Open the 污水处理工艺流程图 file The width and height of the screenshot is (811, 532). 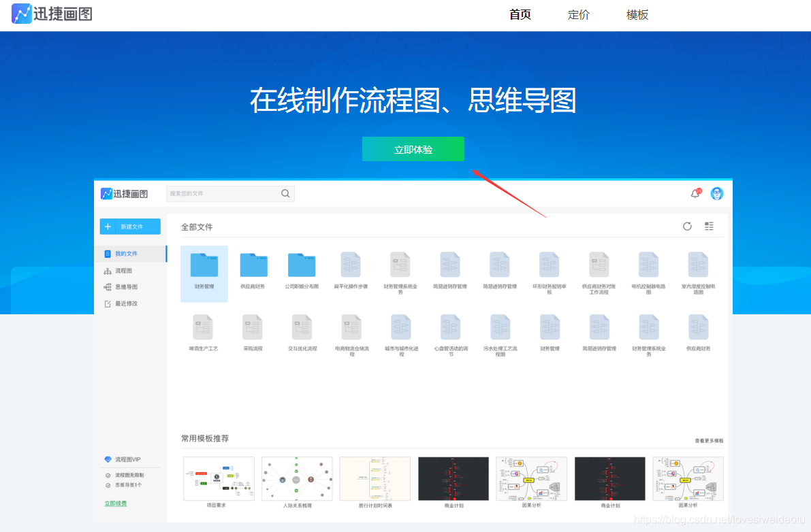click(500, 335)
